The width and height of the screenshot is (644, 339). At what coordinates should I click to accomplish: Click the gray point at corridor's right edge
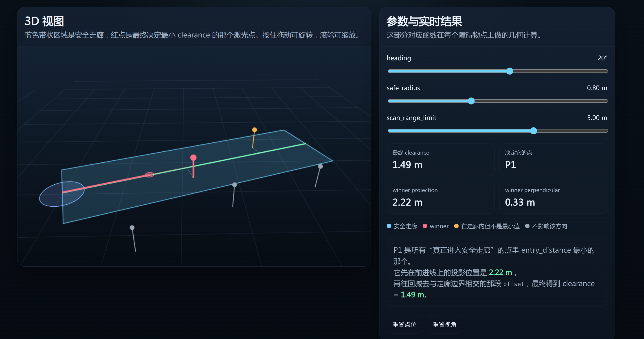(x=320, y=166)
